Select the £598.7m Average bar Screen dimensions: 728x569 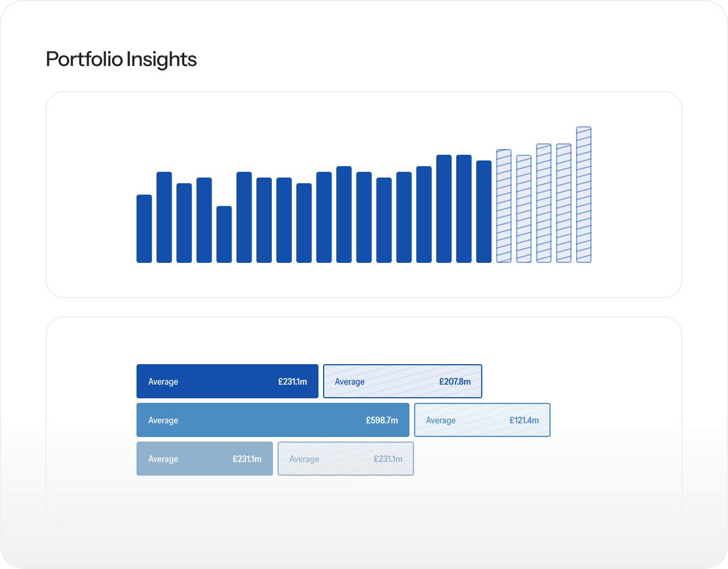272,420
